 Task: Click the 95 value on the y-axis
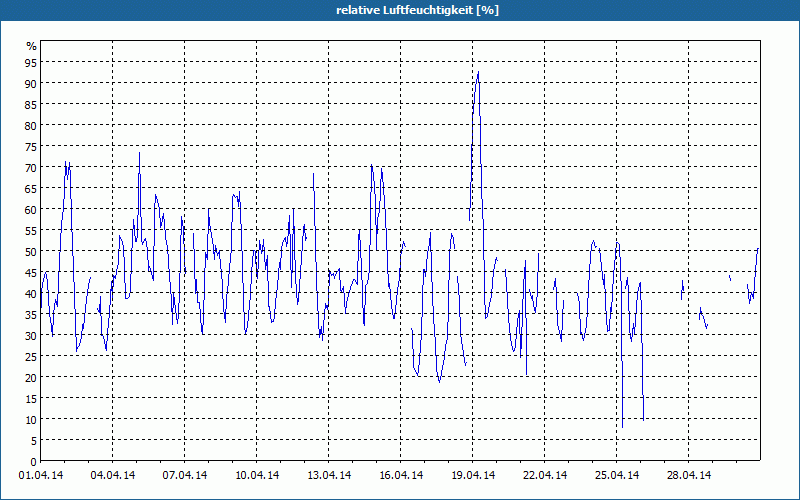[x=31, y=62]
